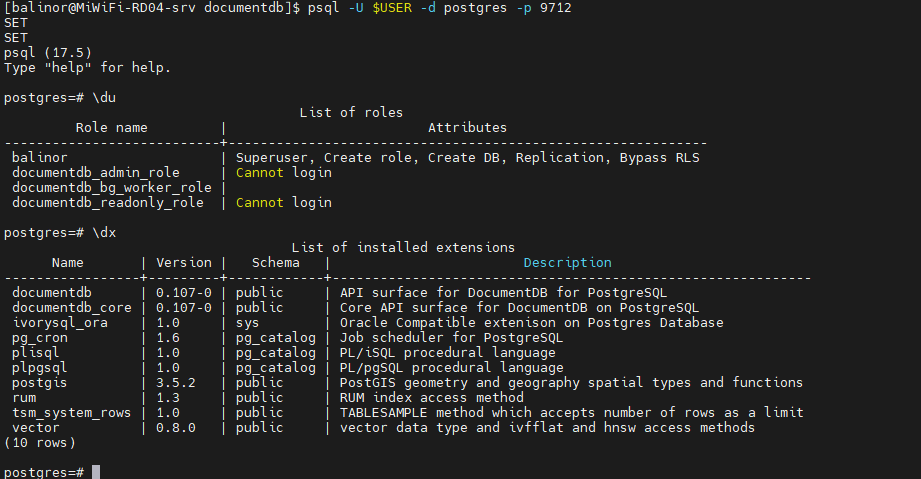Select the 'balinor' role name
921x479 pixels.
40,158
